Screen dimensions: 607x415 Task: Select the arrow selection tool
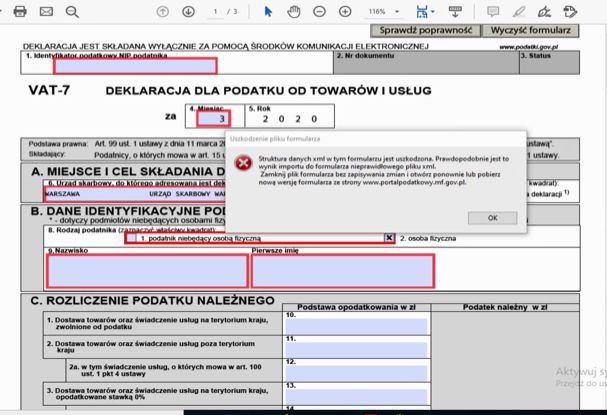(268, 12)
